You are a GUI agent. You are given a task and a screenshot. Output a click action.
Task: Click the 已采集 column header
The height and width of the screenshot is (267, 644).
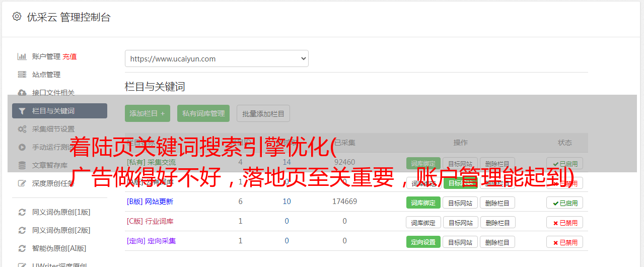[344, 143]
